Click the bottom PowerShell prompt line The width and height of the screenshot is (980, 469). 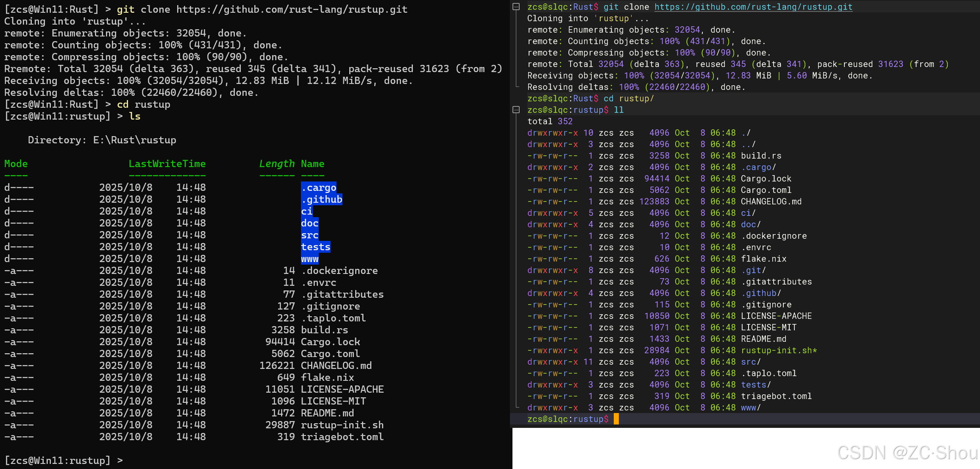coord(64,461)
